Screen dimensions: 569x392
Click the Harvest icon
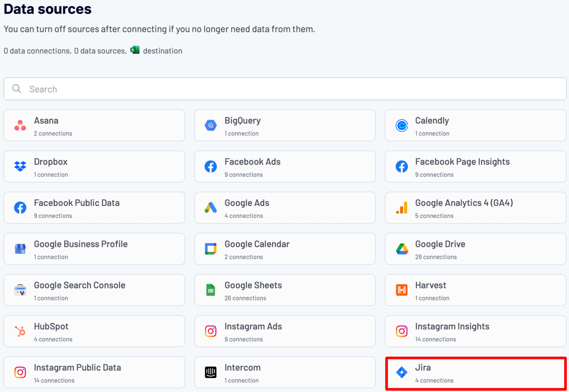[x=401, y=290]
